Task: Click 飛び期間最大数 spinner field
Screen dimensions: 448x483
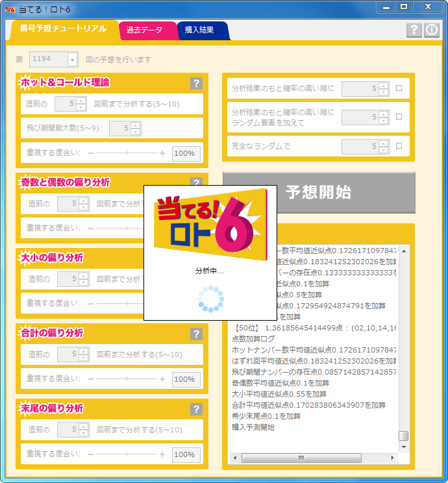Action: (125, 128)
